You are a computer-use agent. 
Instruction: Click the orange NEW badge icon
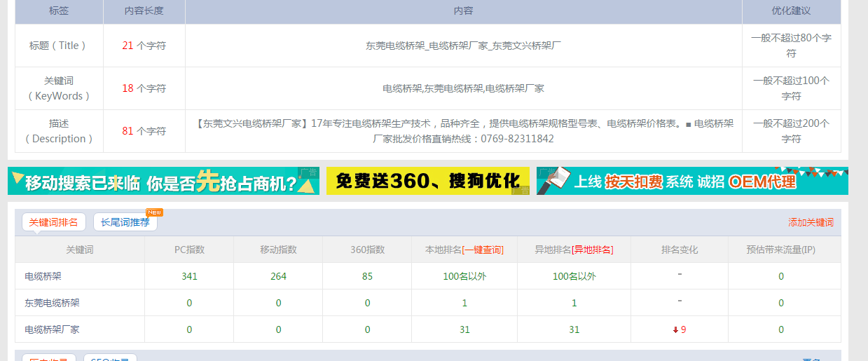154,212
